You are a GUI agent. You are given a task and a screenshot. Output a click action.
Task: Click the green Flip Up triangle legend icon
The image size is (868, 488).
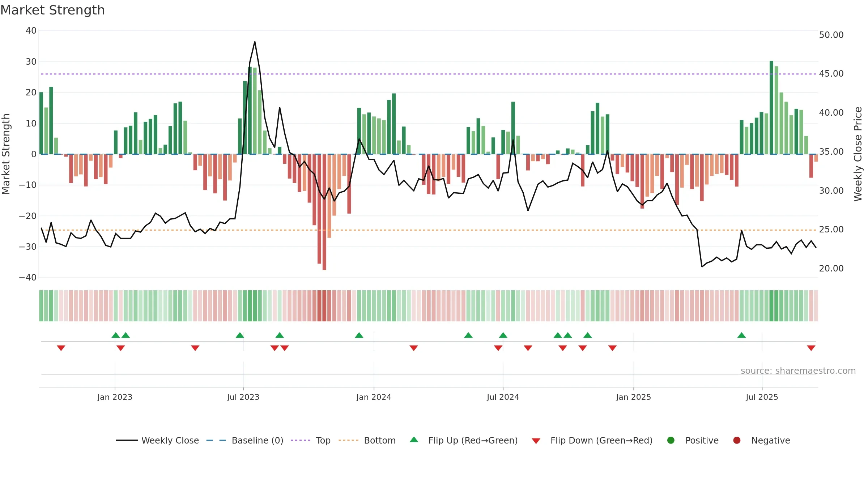tap(414, 440)
